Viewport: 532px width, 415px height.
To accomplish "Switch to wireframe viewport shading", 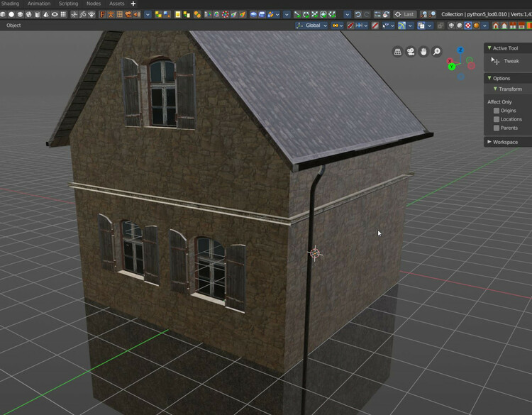I will click(x=451, y=26).
